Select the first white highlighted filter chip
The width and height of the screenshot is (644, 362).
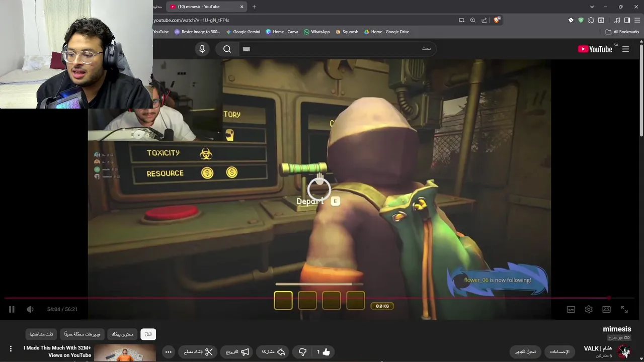[148, 334]
